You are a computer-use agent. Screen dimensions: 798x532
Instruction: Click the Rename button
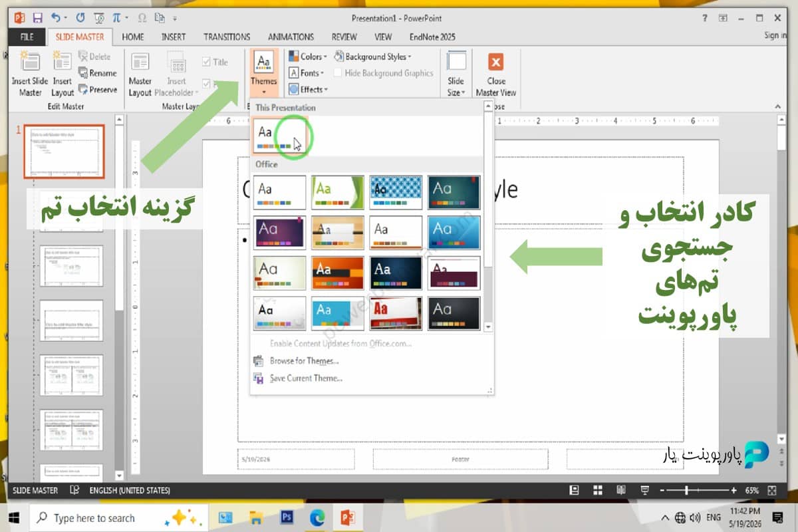coord(97,73)
